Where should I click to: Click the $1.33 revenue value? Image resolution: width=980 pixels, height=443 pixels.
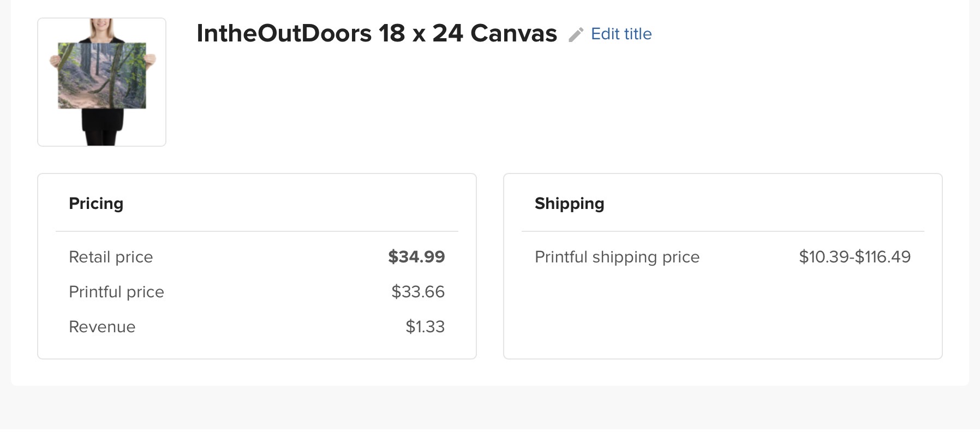425,326
